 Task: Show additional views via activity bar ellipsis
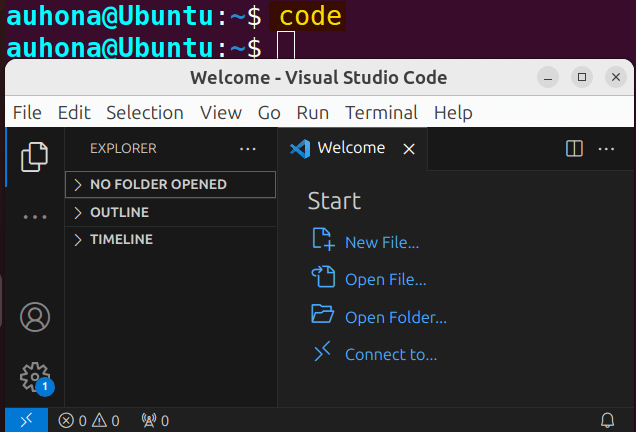click(35, 217)
